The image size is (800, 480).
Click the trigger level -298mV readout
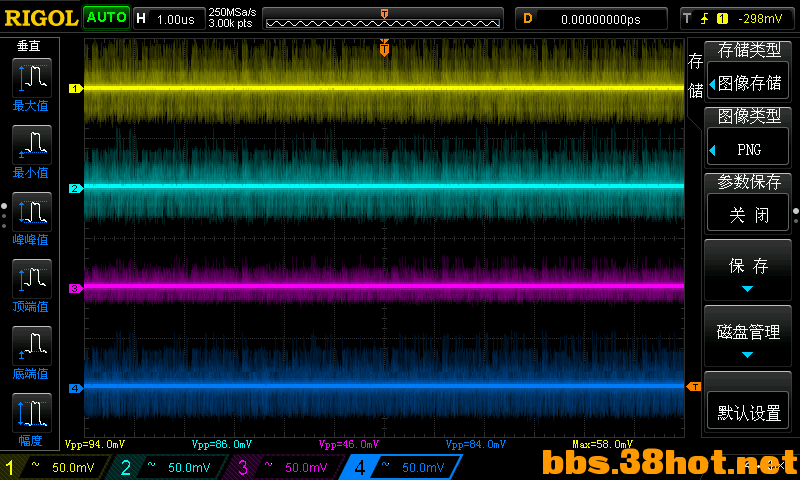pos(760,19)
